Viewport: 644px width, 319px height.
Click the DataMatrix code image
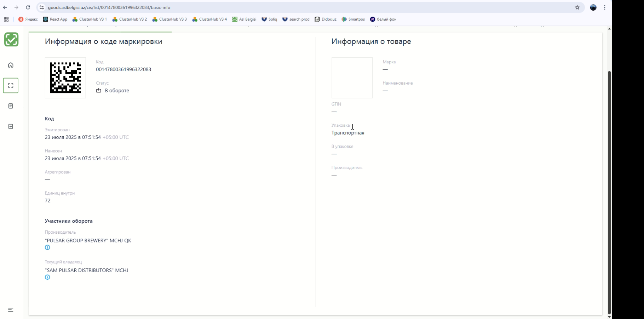point(65,78)
